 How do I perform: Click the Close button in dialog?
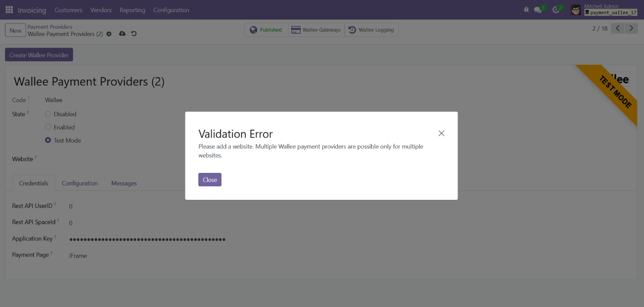(x=210, y=180)
